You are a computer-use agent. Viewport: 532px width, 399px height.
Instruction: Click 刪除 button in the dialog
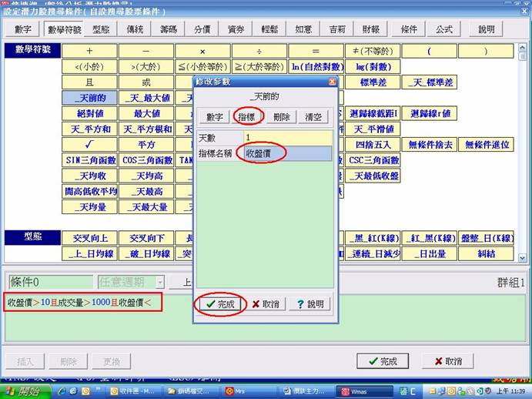coord(281,116)
